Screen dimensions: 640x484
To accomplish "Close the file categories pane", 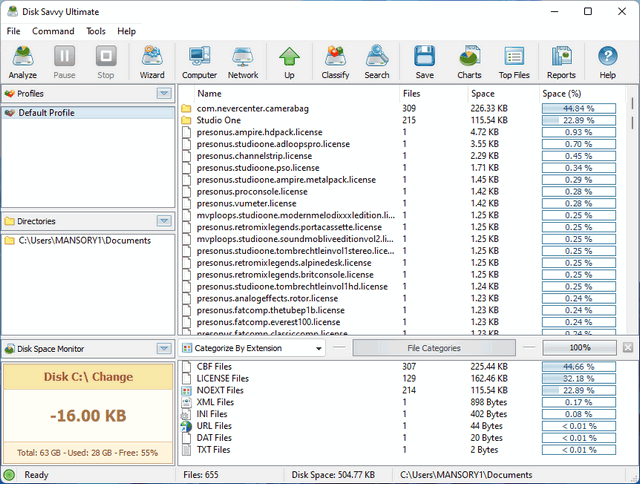I will pyautogui.click(x=627, y=348).
